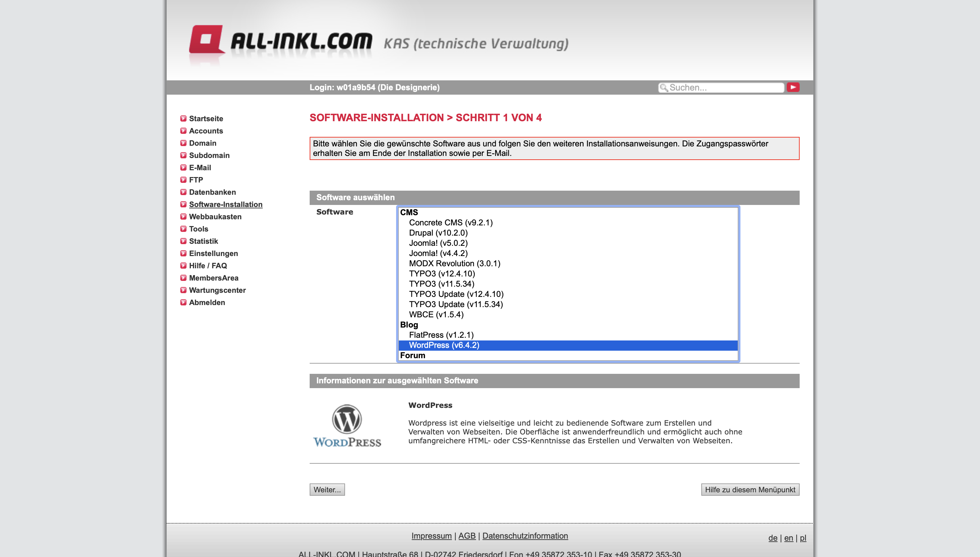
Task: Switch language to pl
Action: click(803, 538)
